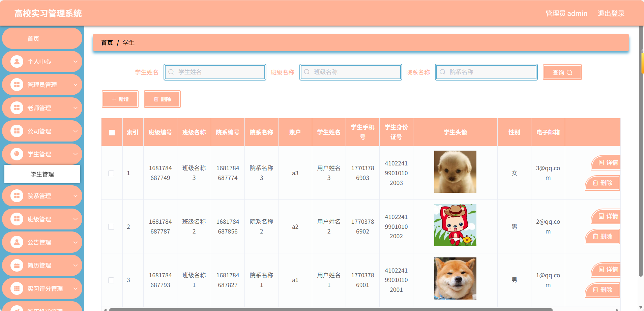Image resolution: width=644 pixels, height=311 pixels.
Task: Click email cell 3@qq.com
Action: [548, 173]
